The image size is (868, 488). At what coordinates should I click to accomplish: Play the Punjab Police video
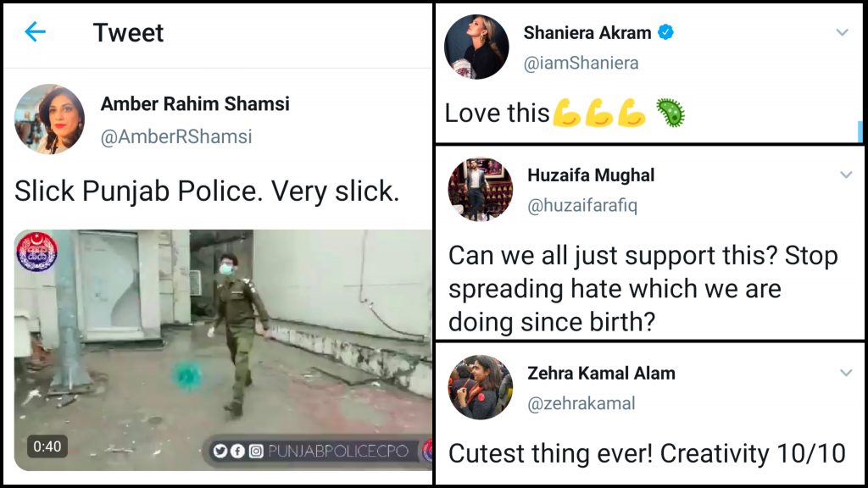pyautogui.click(x=223, y=350)
